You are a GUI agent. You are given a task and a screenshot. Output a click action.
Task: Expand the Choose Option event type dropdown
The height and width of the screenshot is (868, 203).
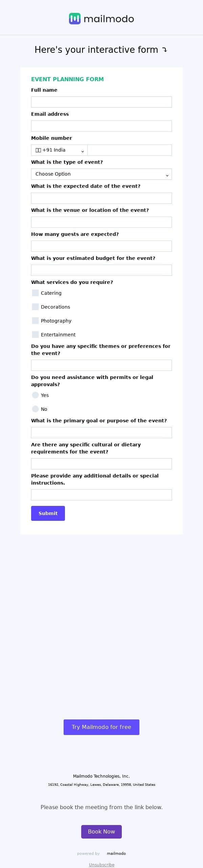(101, 174)
